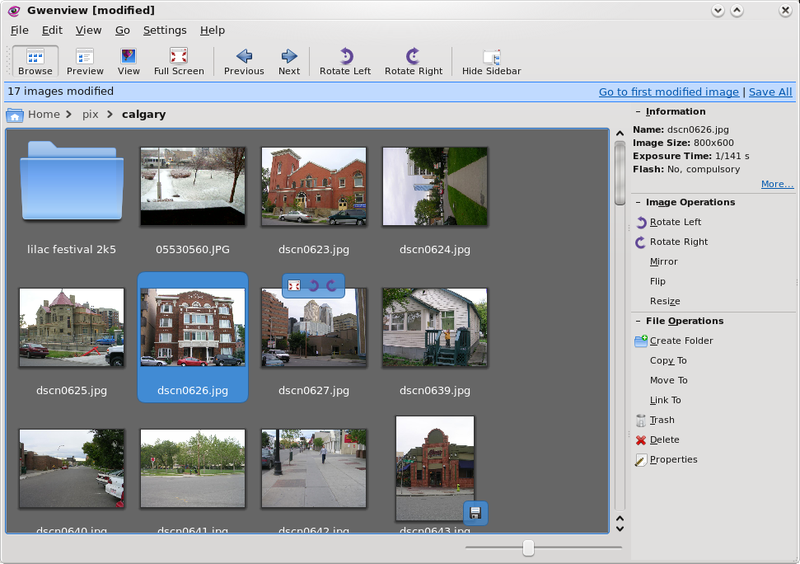Click pix in breadcrumb path
The height and width of the screenshot is (564, 800).
point(90,114)
